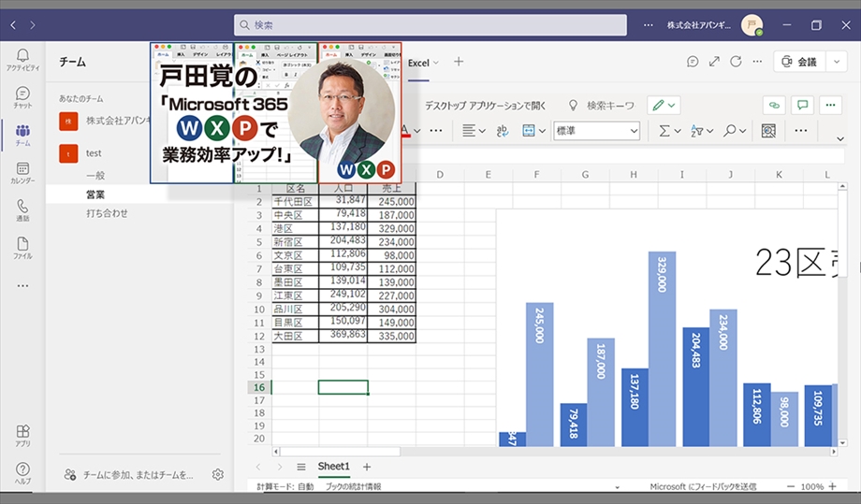Screen dimensions: 861x504
Task: Open Help in the sidebar
Action: (22, 473)
